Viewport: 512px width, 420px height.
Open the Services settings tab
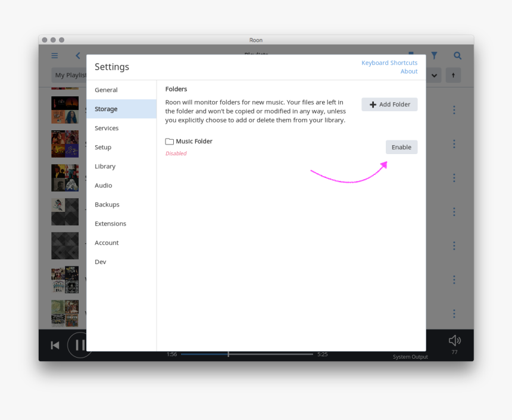(x=121, y=128)
